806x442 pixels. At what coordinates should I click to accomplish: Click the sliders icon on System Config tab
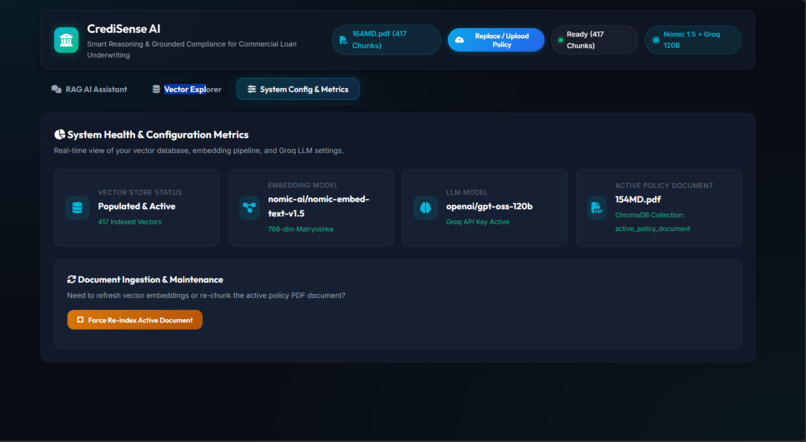[251, 89]
